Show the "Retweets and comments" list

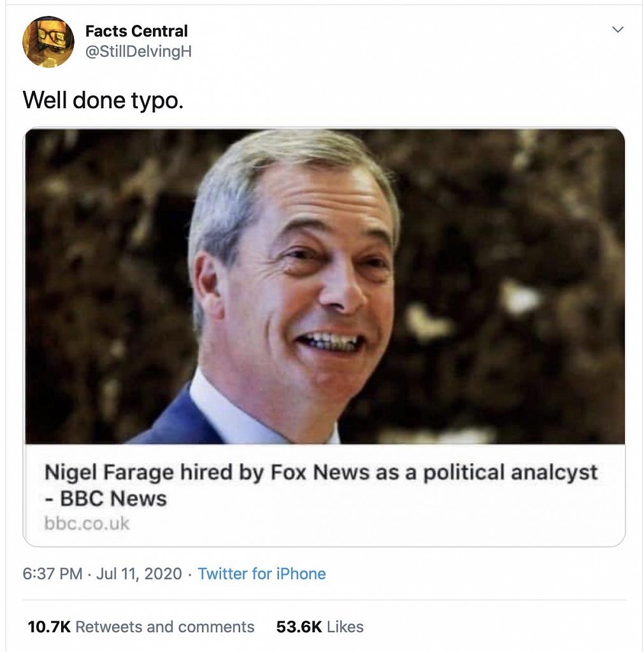(x=165, y=627)
